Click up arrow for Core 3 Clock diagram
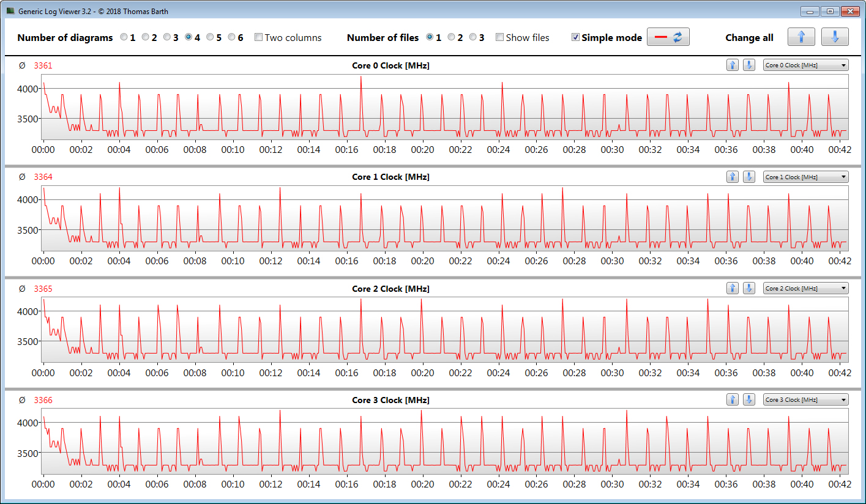 (733, 399)
